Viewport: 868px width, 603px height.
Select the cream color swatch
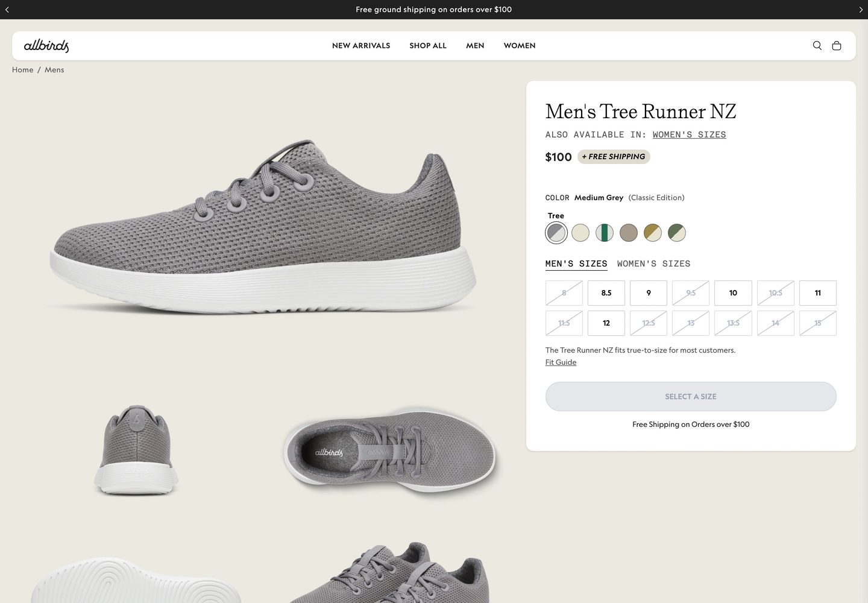click(580, 233)
